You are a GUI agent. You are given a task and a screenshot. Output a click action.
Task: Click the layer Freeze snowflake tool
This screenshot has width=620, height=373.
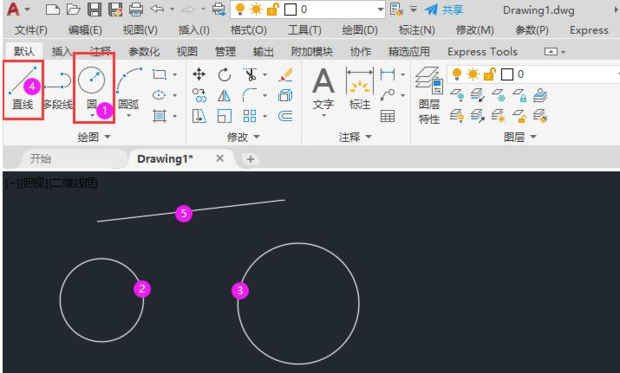click(x=499, y=95)
